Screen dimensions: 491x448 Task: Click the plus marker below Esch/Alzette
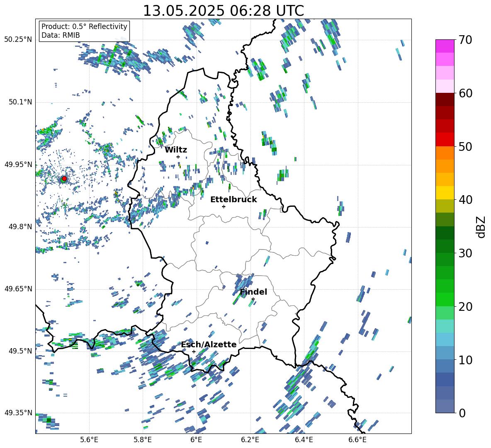(194, 351)
